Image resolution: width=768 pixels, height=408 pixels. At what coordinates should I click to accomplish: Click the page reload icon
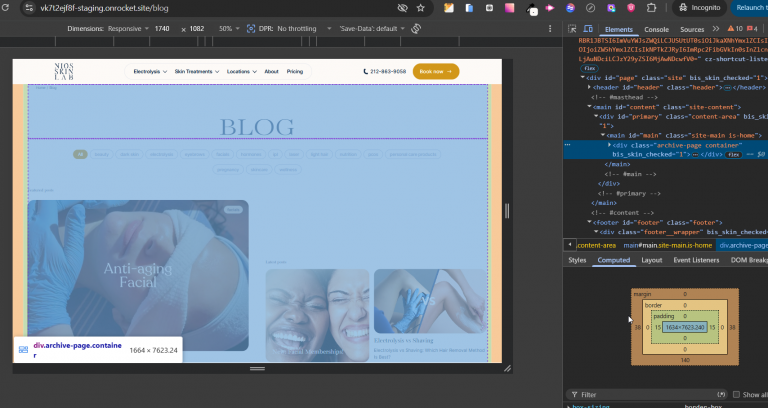click(x=5, y=8)
